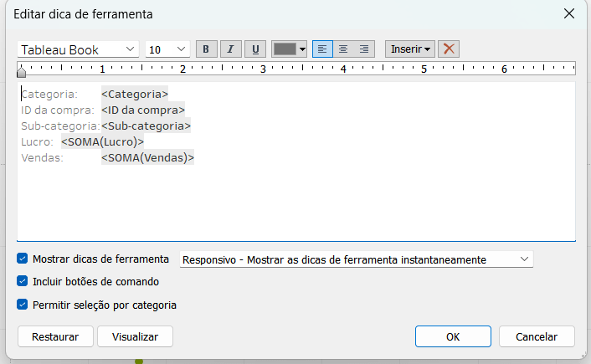The height and width of the screenshot is (364, 591).
Task: Toggle Permitir seleção por categoria
Action: coord(23,305)
